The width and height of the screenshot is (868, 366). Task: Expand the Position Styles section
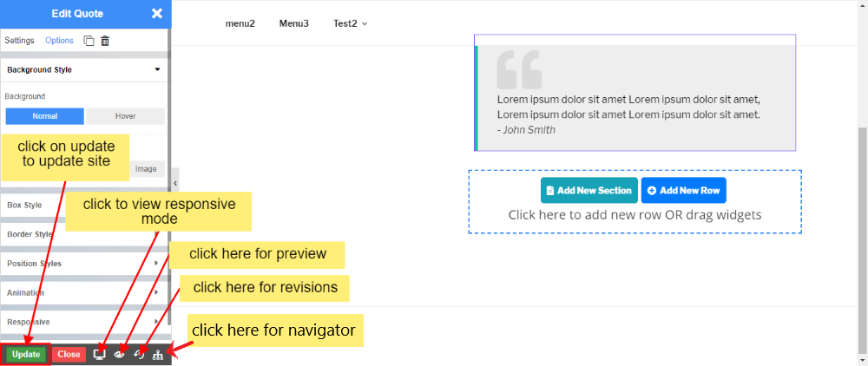(x=83, y=264)
